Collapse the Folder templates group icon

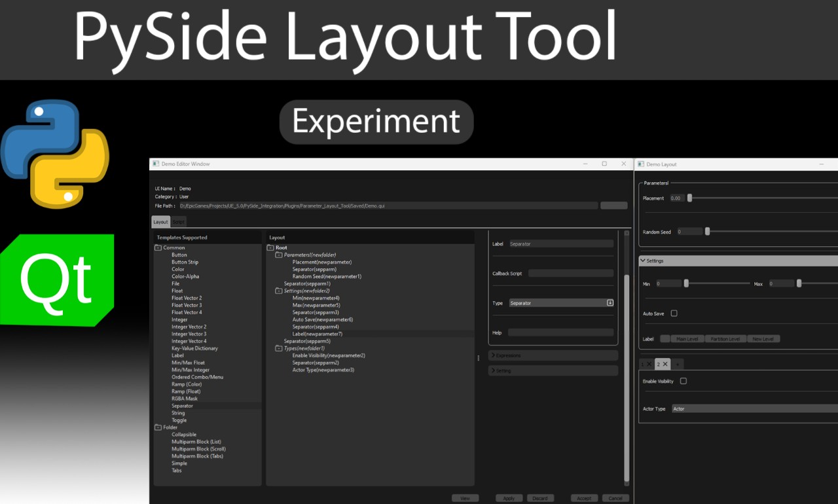pos(158,427)
